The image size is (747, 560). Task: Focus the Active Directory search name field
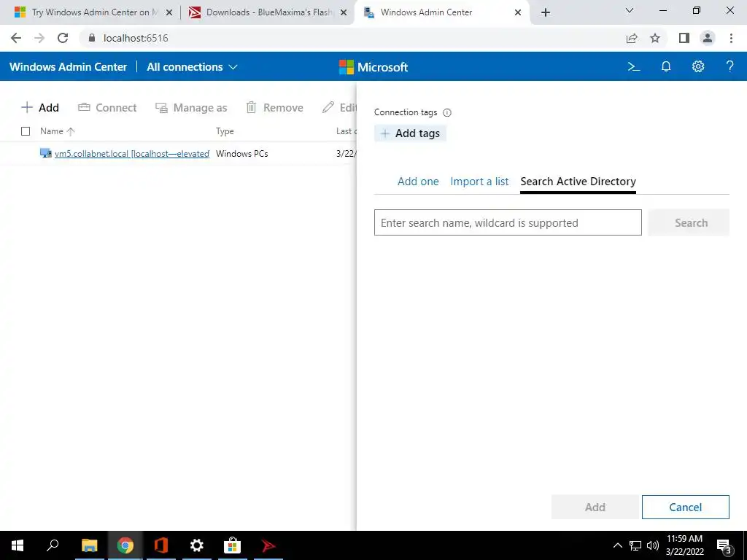508,223
